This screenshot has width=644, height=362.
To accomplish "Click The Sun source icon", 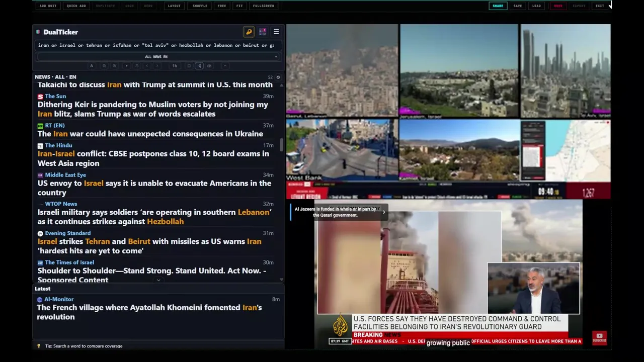I will click(40, 96).
